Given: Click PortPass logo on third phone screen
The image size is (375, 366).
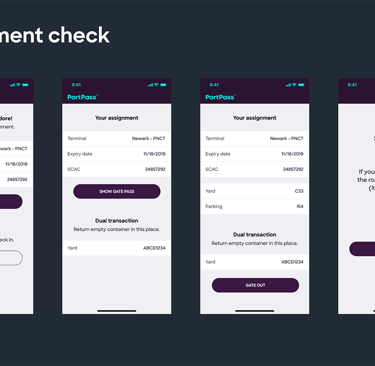Looking at the screenshot, I should pos(220,97).
